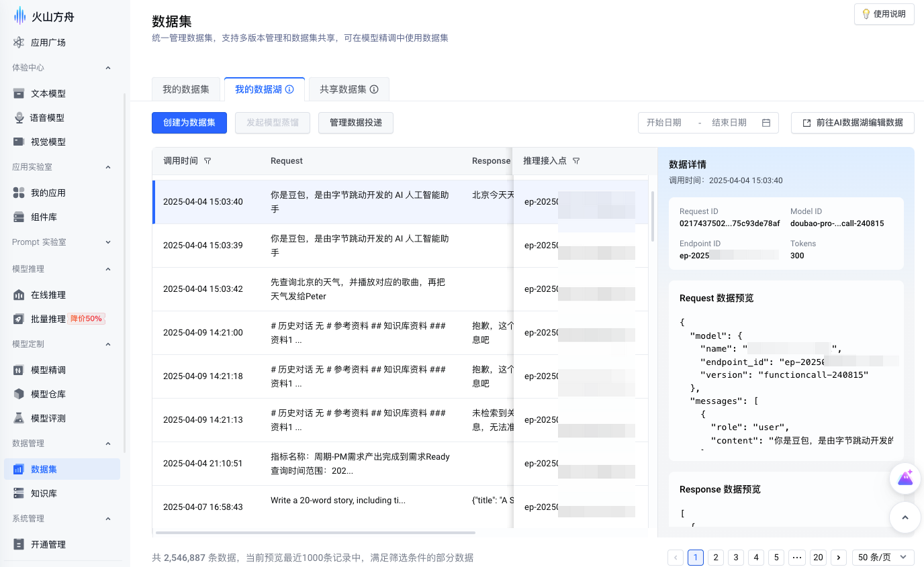Go to page 2
The width and height of the screenshot is (924, 567).
(716, 558)
